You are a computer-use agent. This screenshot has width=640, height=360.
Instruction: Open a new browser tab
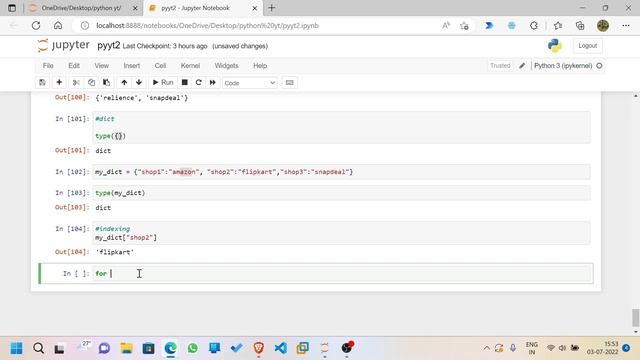[x=271, y=8]
